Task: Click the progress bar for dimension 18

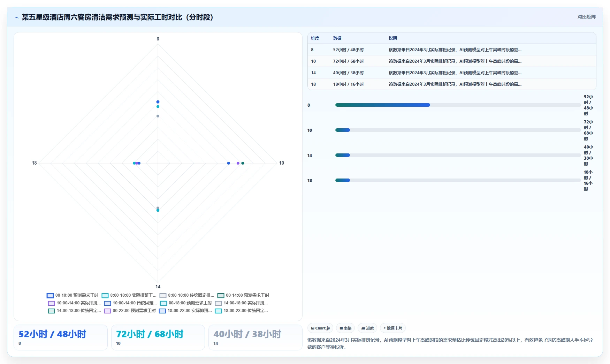Action: tap(458, 180)
